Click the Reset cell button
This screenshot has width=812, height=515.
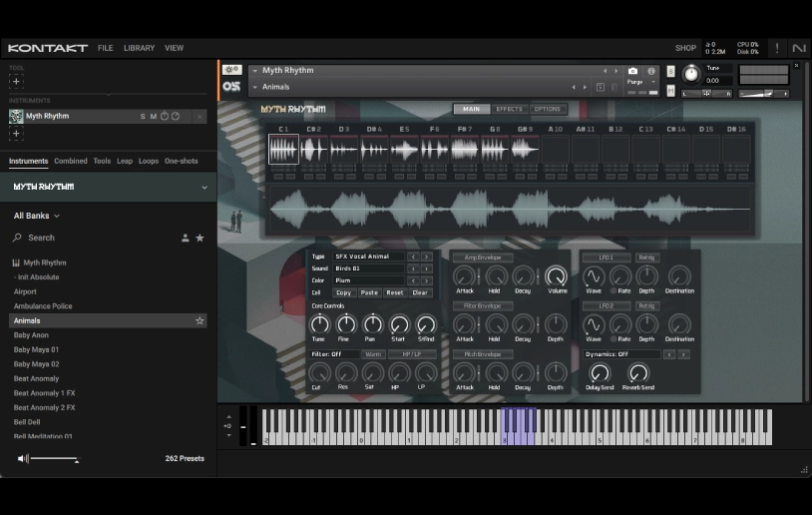pyautogui.click(x=395, y=292)
